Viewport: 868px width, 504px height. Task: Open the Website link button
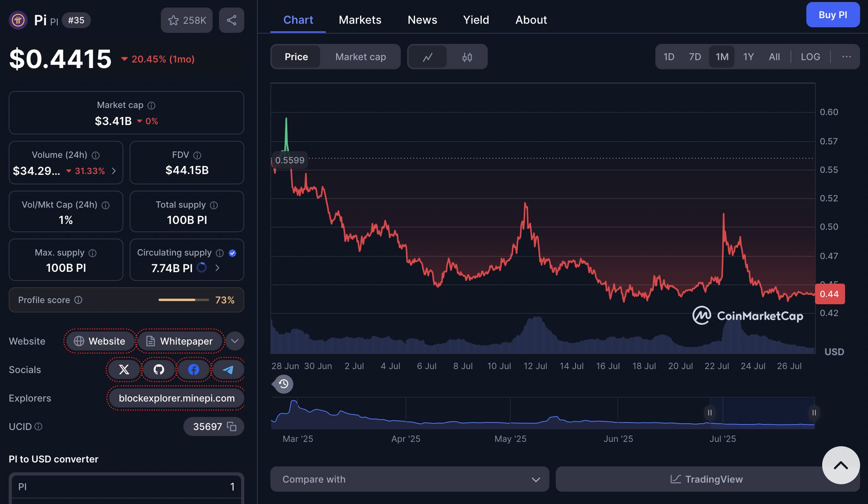pos(100,341)
